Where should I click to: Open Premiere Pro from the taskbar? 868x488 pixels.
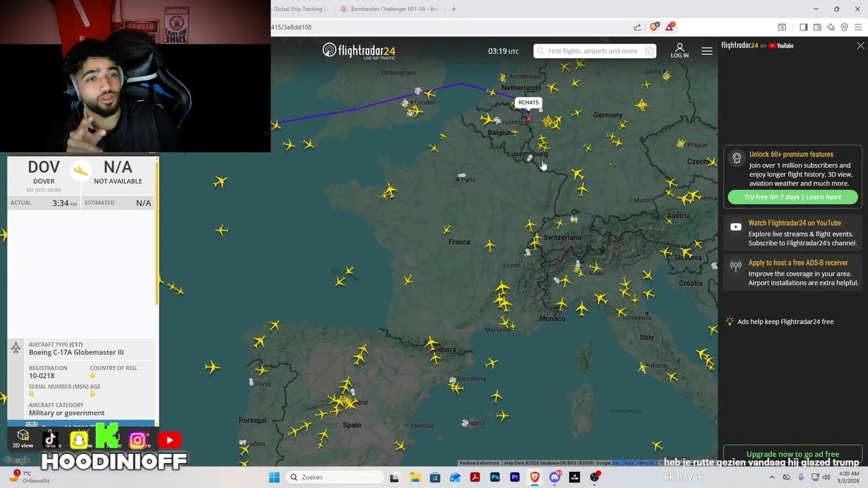[x=515, y=477]
